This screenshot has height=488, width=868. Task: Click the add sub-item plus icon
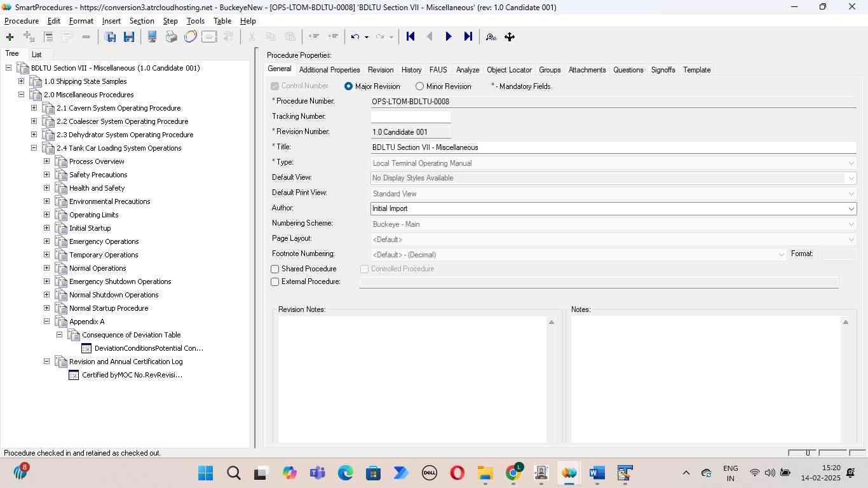pos(29,37)
